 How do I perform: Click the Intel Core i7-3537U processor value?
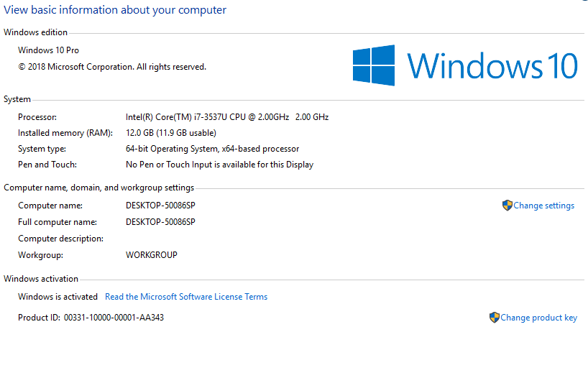(226, 117)
